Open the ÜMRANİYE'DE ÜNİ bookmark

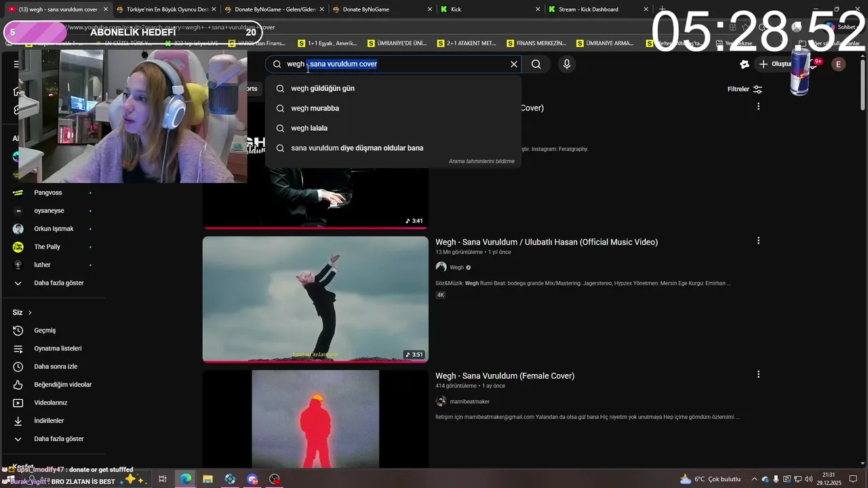point(397,43)
